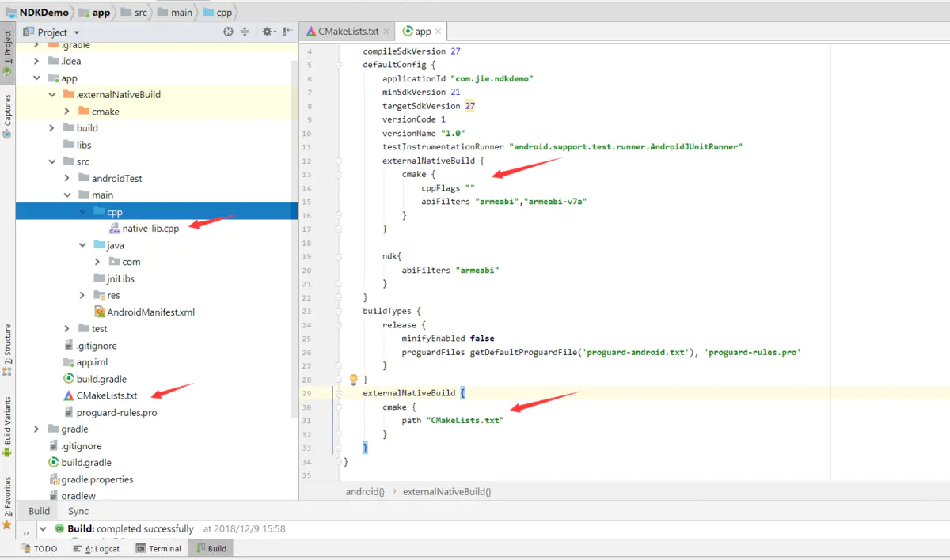This screenshot has height=560, width=950.
Task: Expand the build folder under app
Action: pos(52,128)
